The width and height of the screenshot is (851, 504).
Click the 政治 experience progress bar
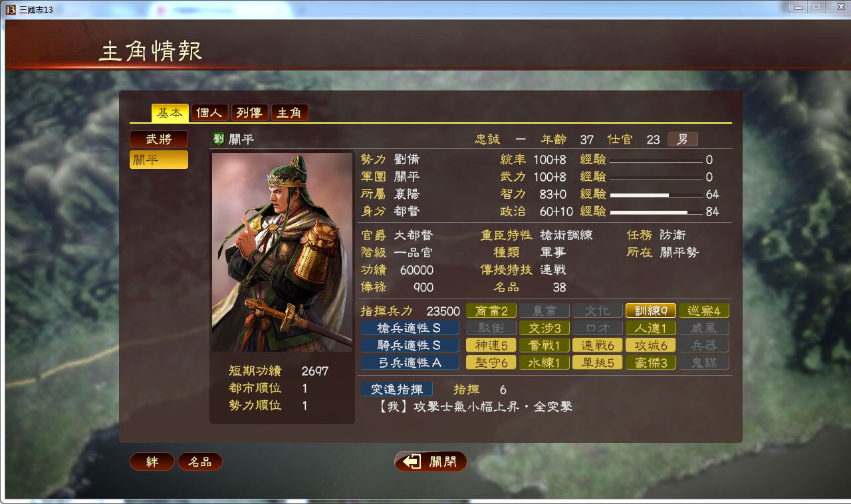pos(656,212)
